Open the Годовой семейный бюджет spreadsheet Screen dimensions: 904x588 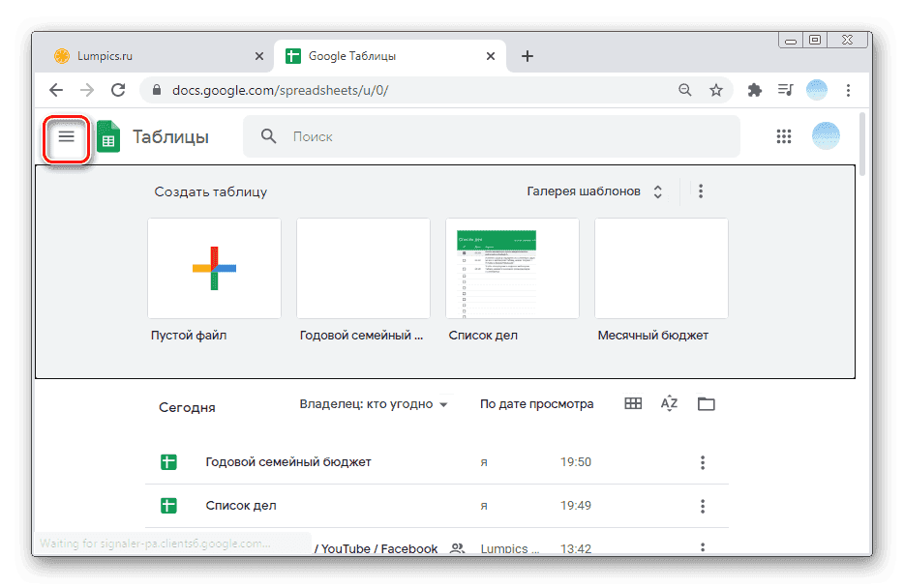coord(288,462)
